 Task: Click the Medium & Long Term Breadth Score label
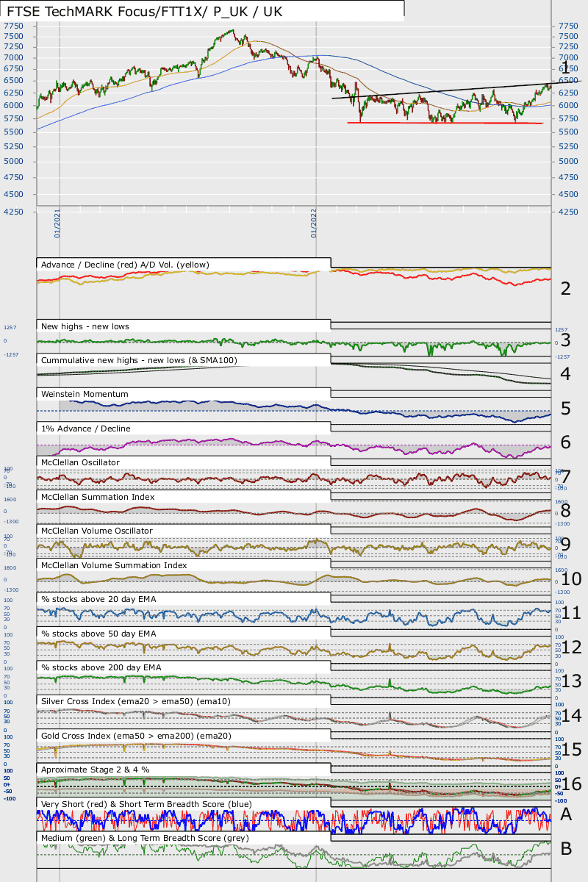pos(145,838)
